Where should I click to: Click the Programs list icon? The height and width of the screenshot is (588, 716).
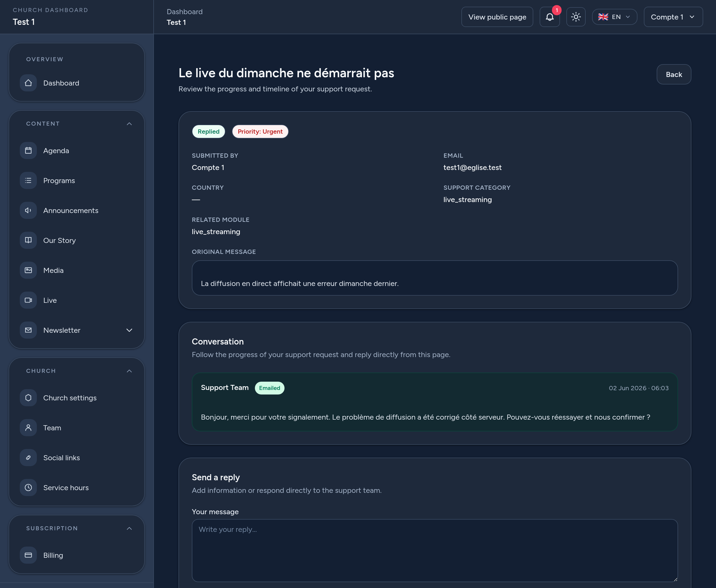pyautogui.click(x=28, y=180)
